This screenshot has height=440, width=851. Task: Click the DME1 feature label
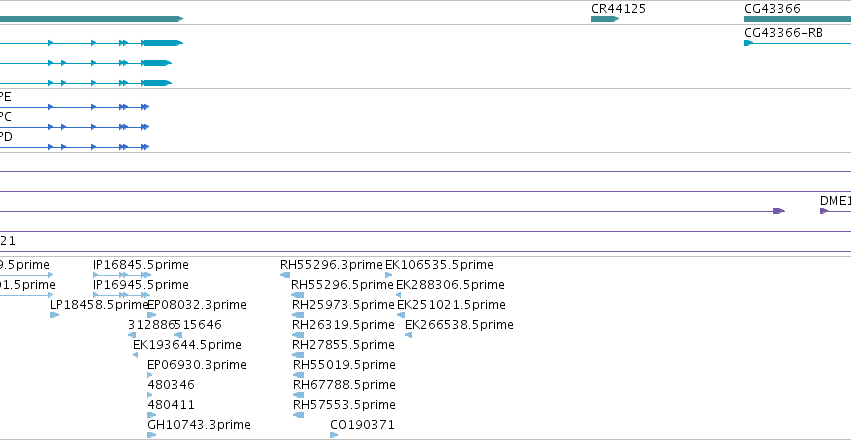point(835,201)
